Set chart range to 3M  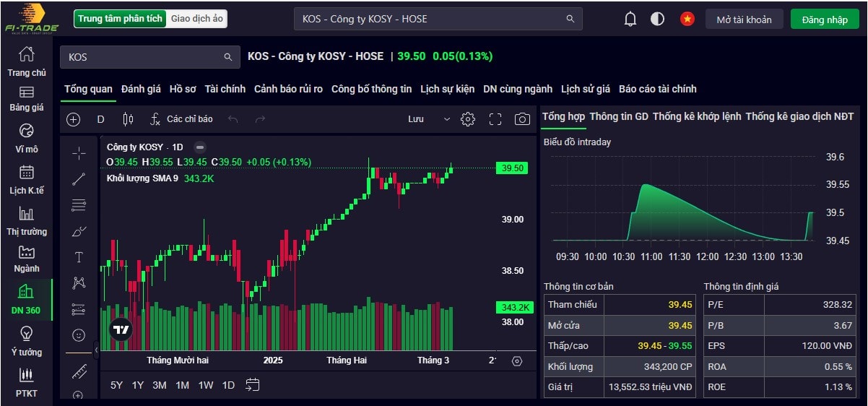(x=160, y=385)
